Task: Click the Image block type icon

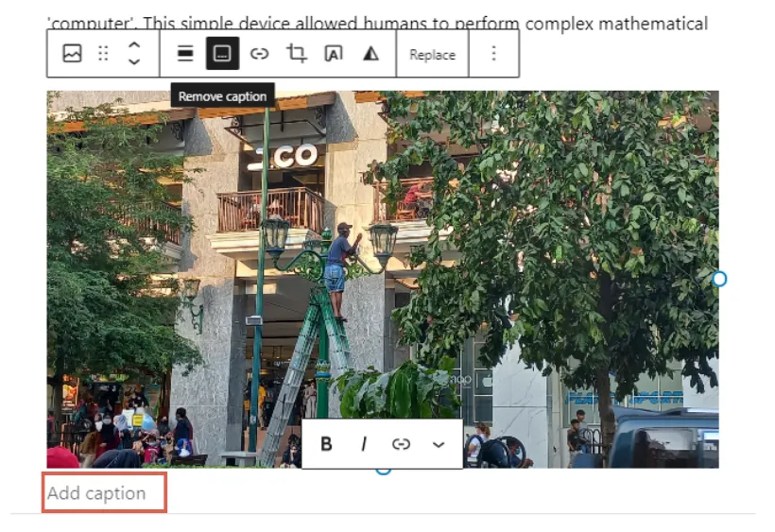Action: click(x=72, y=53)
